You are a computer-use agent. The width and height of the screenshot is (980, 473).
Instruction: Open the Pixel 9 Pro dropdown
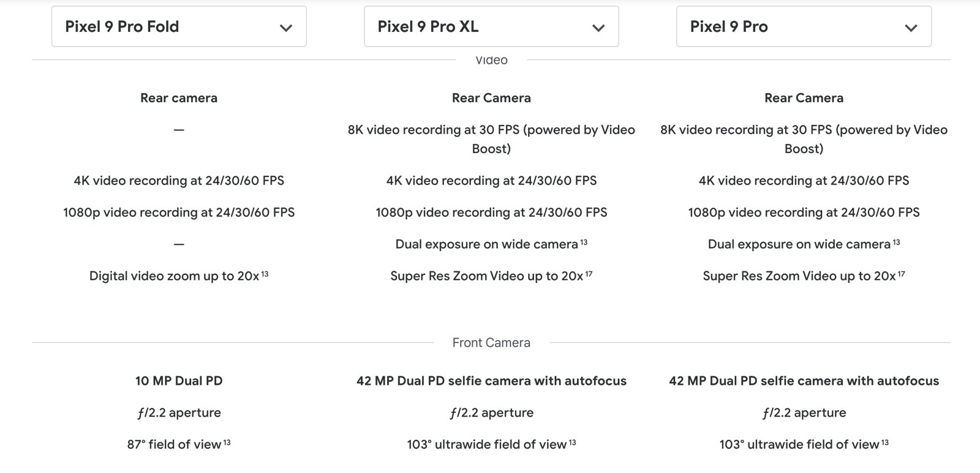click(804, 26)
